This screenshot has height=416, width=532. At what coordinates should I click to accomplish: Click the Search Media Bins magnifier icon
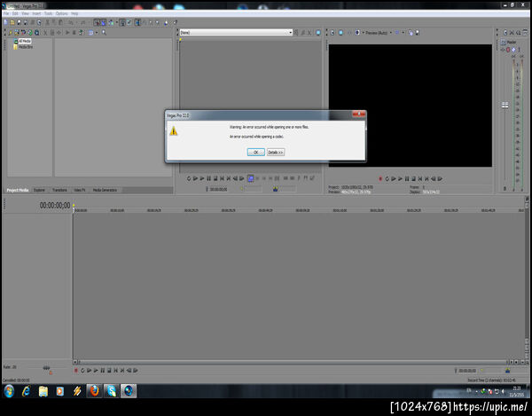tap(104, 33)
